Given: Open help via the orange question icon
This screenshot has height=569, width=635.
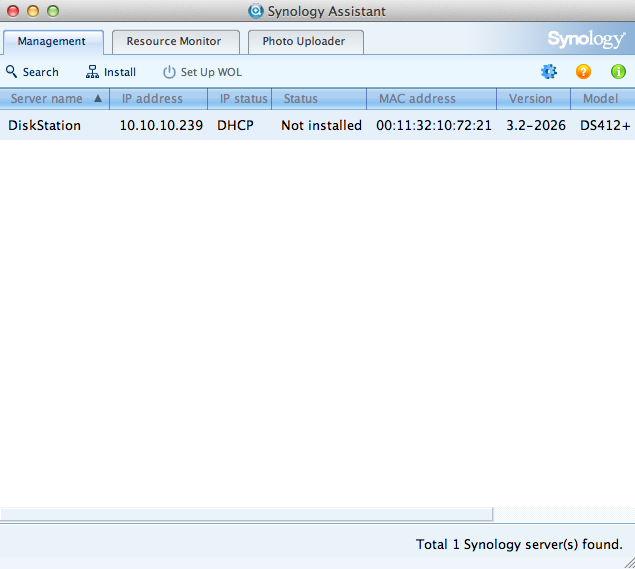Looking at the screenshot, I should 583,72.
